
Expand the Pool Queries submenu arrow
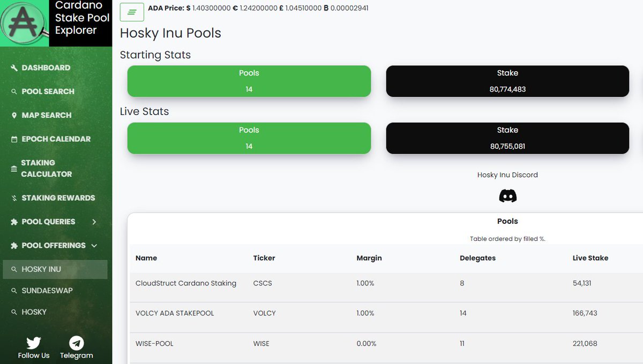click(94, 222)
